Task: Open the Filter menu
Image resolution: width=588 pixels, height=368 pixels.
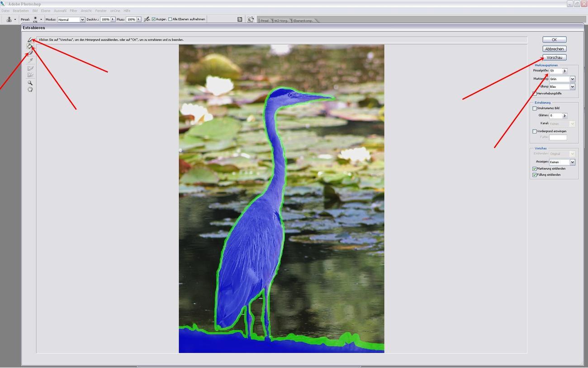Action: [x=73, y=11]
